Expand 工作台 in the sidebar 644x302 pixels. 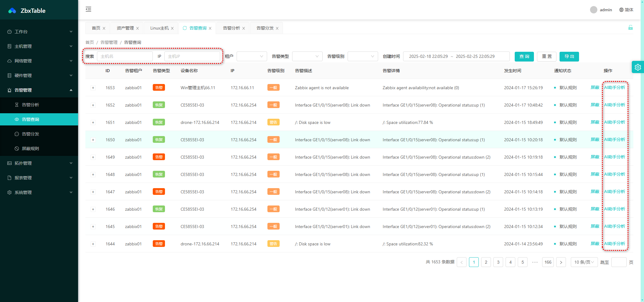pyautogui.click(x=39, y=32)
